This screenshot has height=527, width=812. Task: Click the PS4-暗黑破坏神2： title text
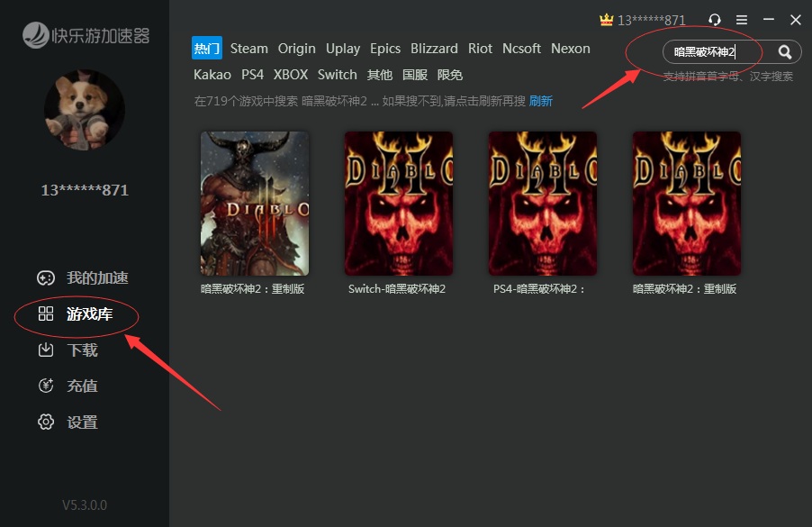(x=539, y=288)
